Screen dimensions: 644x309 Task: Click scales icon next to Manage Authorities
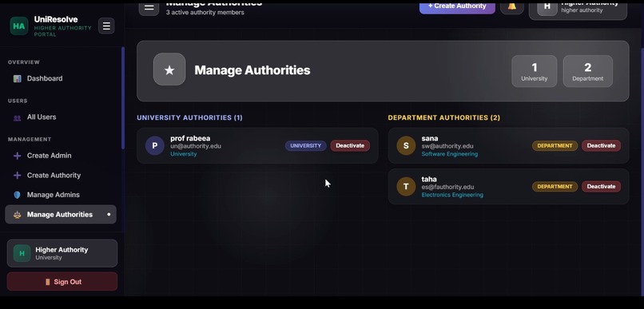click(18, 215)
